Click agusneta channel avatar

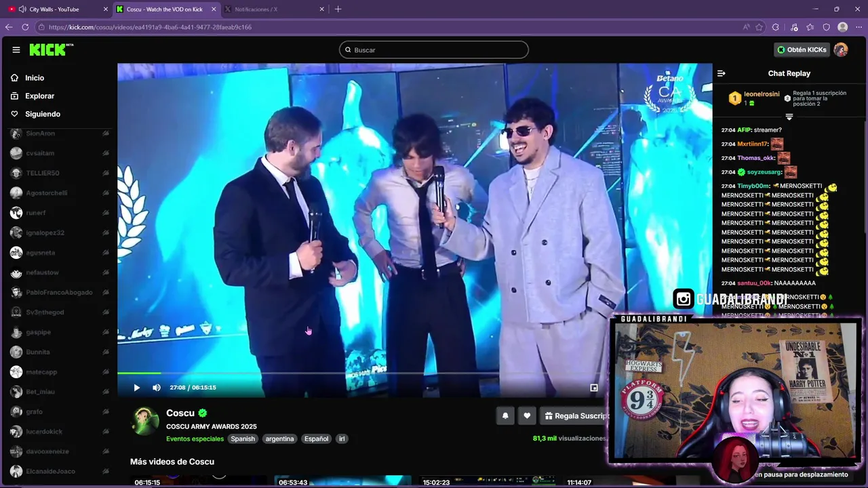[x=16, y=253]
